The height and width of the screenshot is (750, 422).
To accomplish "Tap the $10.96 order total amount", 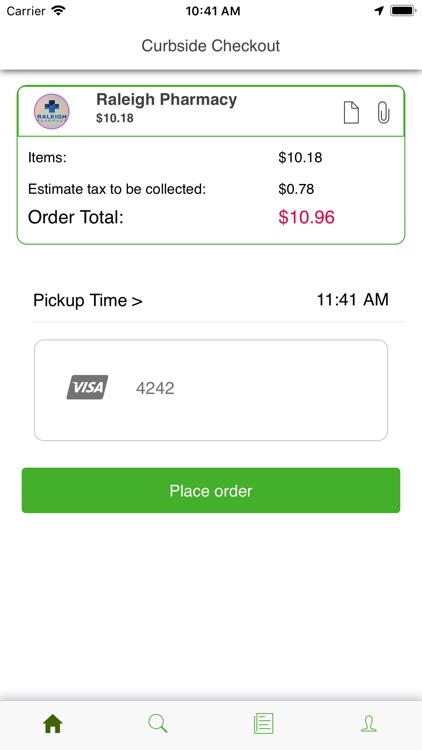I will 307,217.
